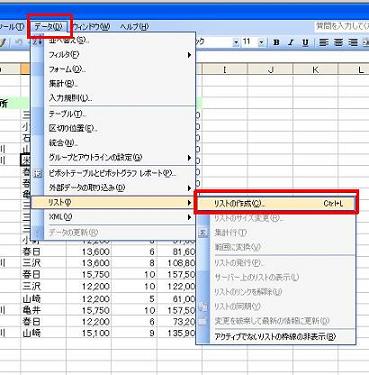The width and height of the screenshot is (369, 375).
Task: Expand グループとアウトラインの設定 submenu
Action: (x=189, y=157)
